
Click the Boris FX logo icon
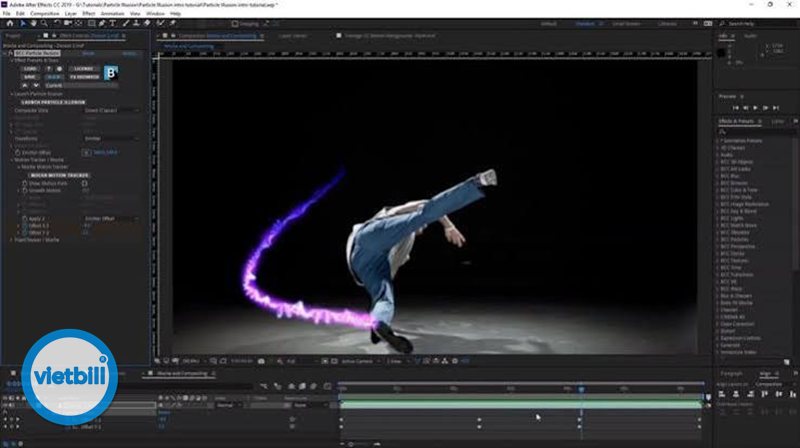pyautogui.click(x=111, y=73)
